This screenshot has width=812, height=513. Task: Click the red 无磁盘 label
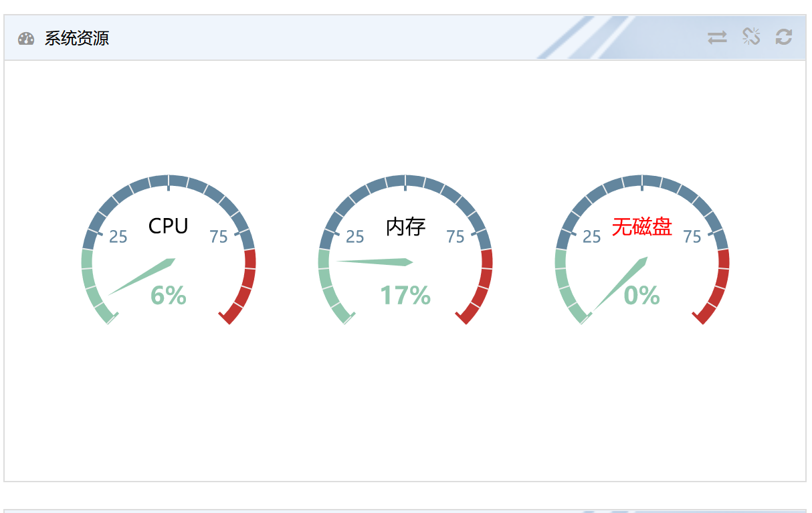642,227
